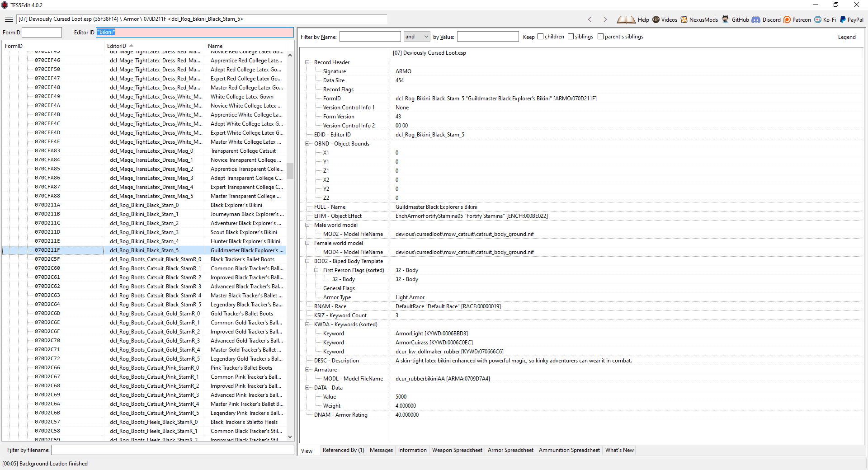Select record dcl_Rog_Bikini_Black_Stam_3
Viewport: 868px width, 470px height.
(x=144, y=232)
